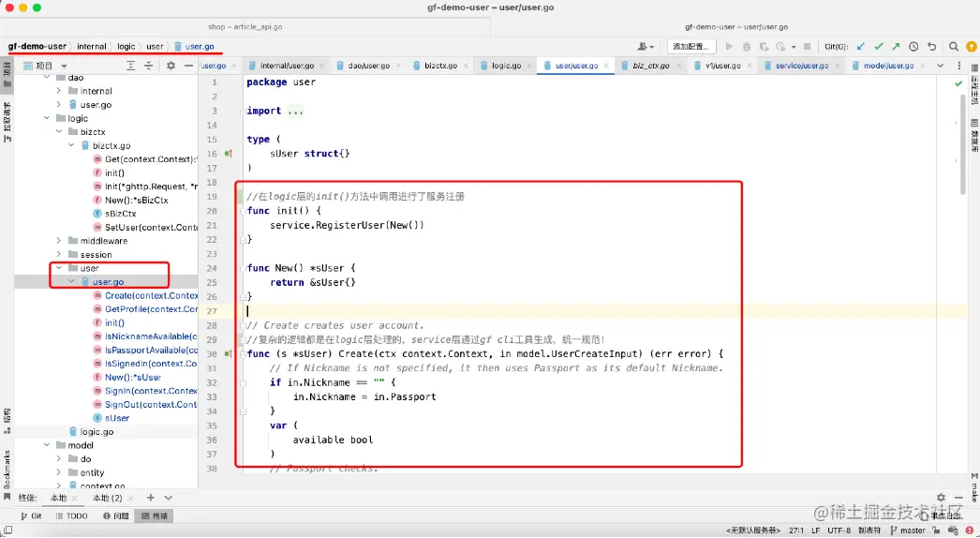Click the orange IDE update icon
This screenshot has height=538, width=980.
[972, 46]
